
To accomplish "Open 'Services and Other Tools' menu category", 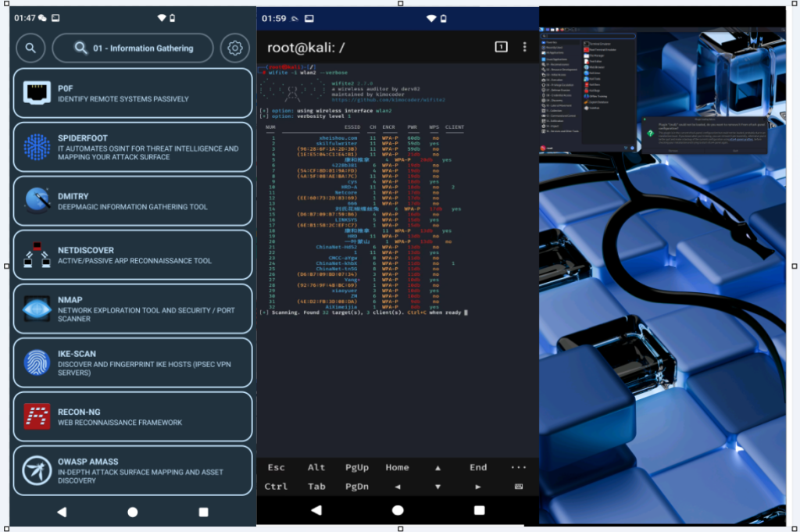I will pyautogui.click(x=559, y=131).
